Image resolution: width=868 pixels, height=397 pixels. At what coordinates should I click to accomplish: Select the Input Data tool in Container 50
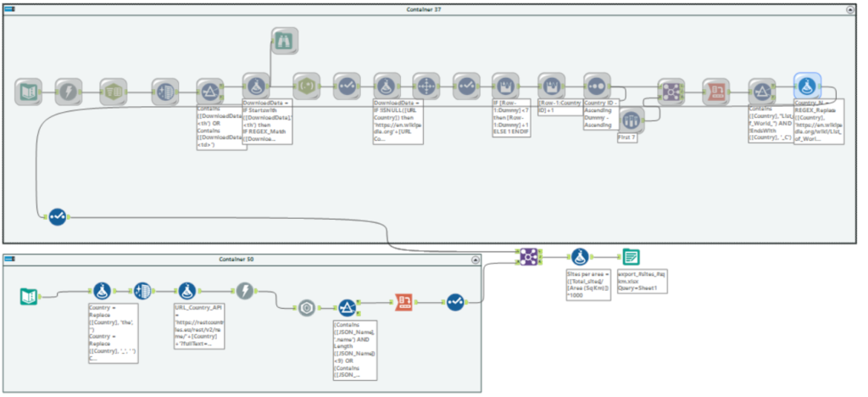[29, 297]
